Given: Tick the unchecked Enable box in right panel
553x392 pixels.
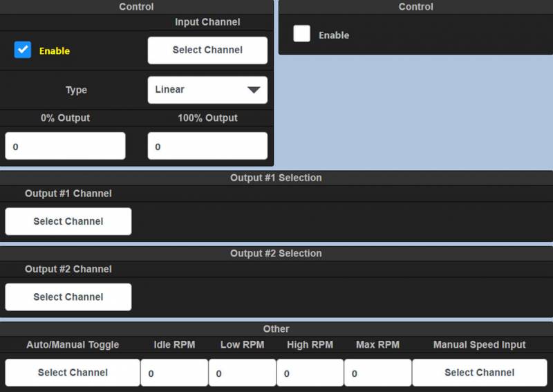Looking at the screenshot, I should click(x=301, y=34).
